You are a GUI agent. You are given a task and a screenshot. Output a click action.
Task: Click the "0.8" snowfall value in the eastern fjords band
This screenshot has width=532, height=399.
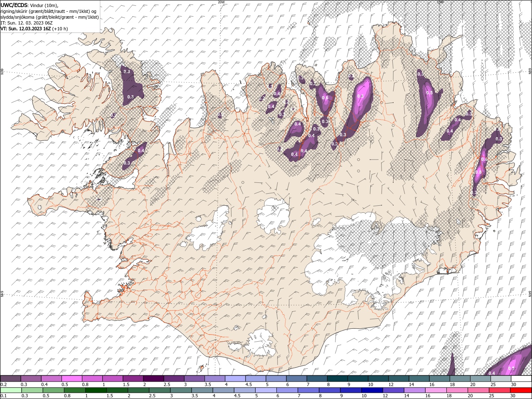pyautogui.click(x=478, y=172)
